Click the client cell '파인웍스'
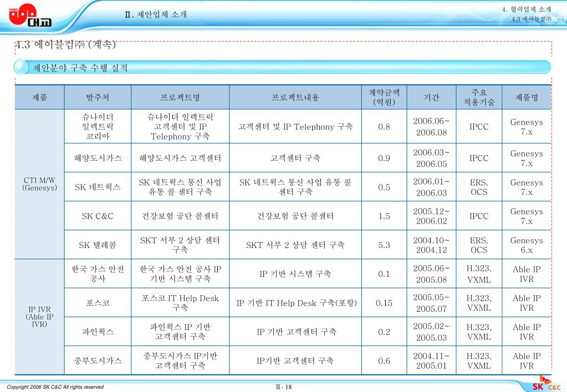567x392 pixels. point(98,332)
